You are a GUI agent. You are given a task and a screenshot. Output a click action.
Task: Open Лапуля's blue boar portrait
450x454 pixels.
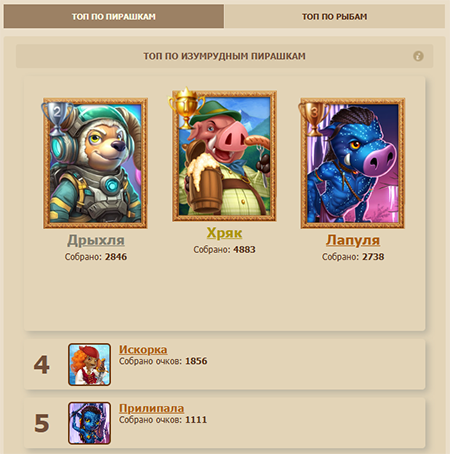point(353,163)
